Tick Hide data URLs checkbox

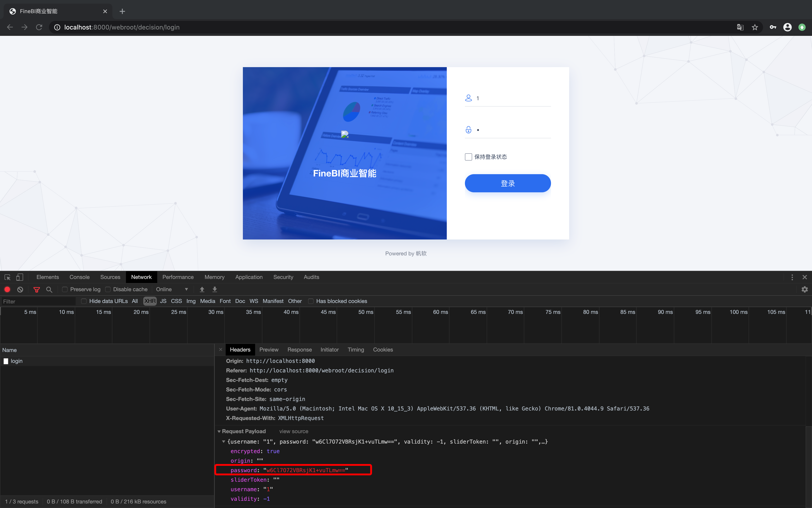(84, 301)
